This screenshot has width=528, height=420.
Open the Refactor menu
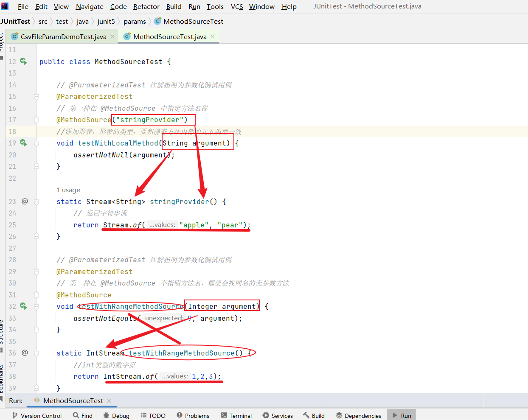click(146, 6)
